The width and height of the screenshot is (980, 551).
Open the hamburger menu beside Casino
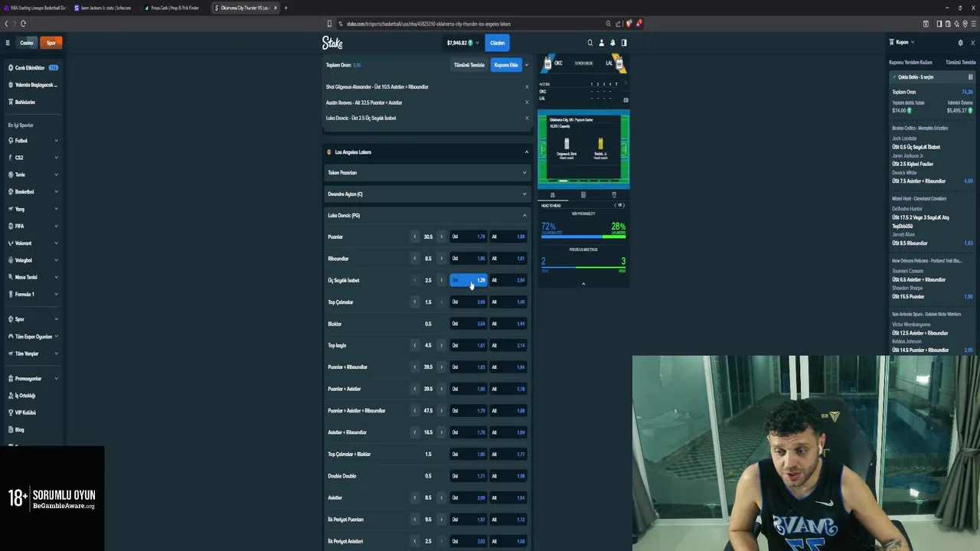[x=8, y=43]
